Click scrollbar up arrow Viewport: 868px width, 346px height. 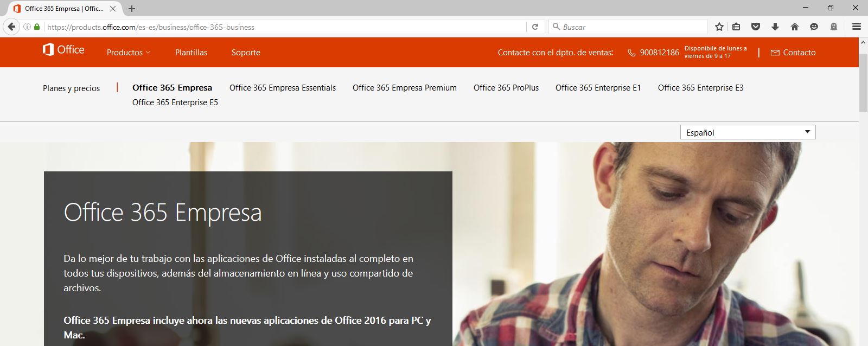(x=863, y=42)
